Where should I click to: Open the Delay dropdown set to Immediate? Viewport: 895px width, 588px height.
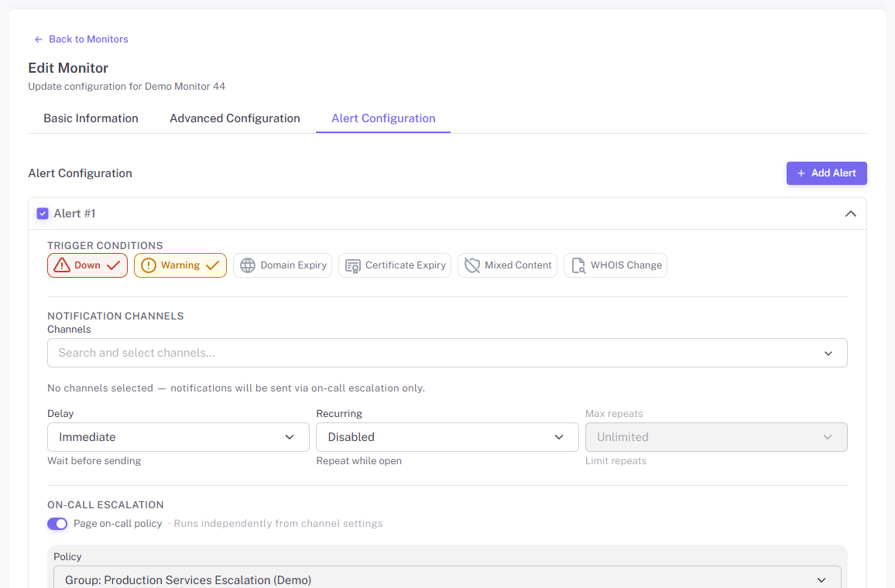point(178,437)
